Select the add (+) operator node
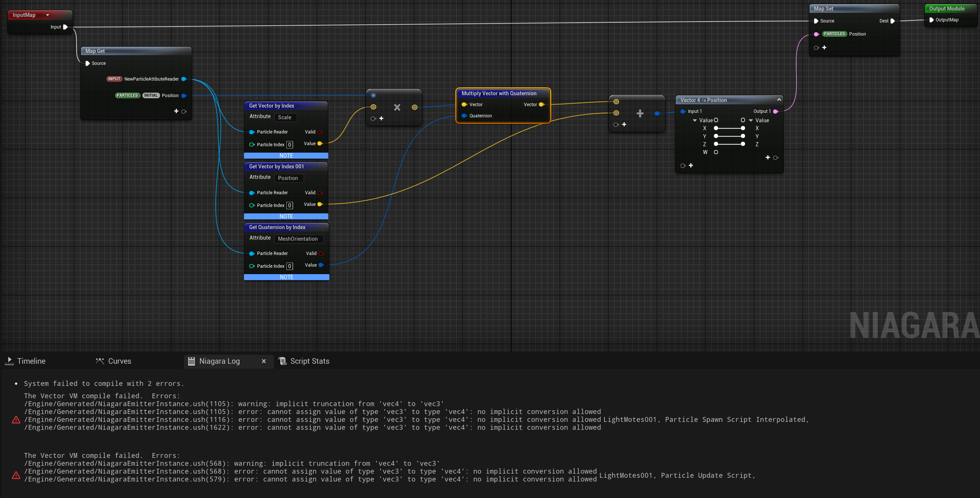 click(640, 113)
